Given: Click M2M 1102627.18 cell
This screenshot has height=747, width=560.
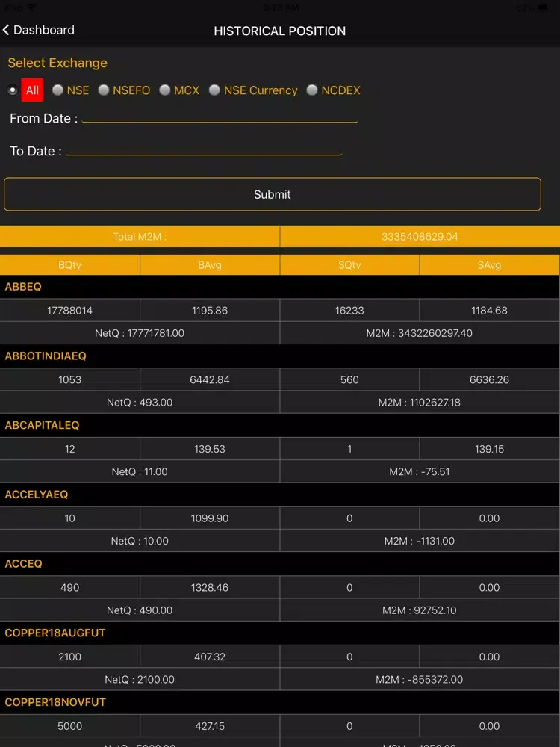Looking at the screenshot, I should click(420, 402).
